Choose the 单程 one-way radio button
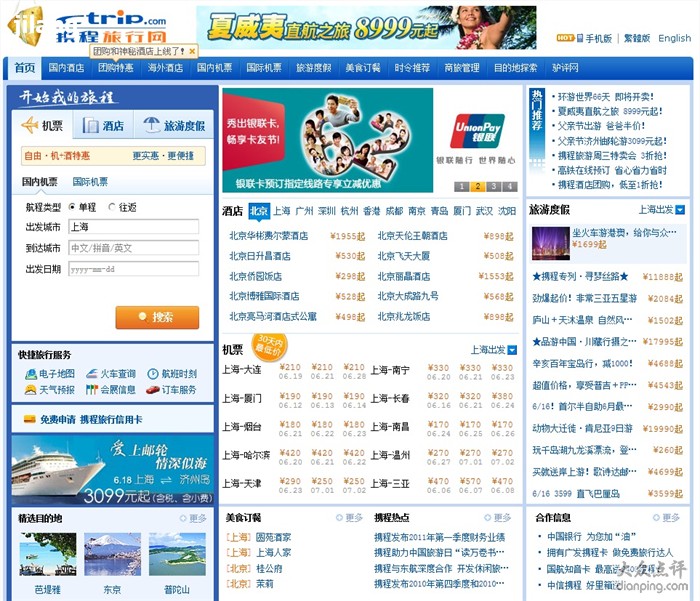Screen dimensions: 700x601 (72, 207)
